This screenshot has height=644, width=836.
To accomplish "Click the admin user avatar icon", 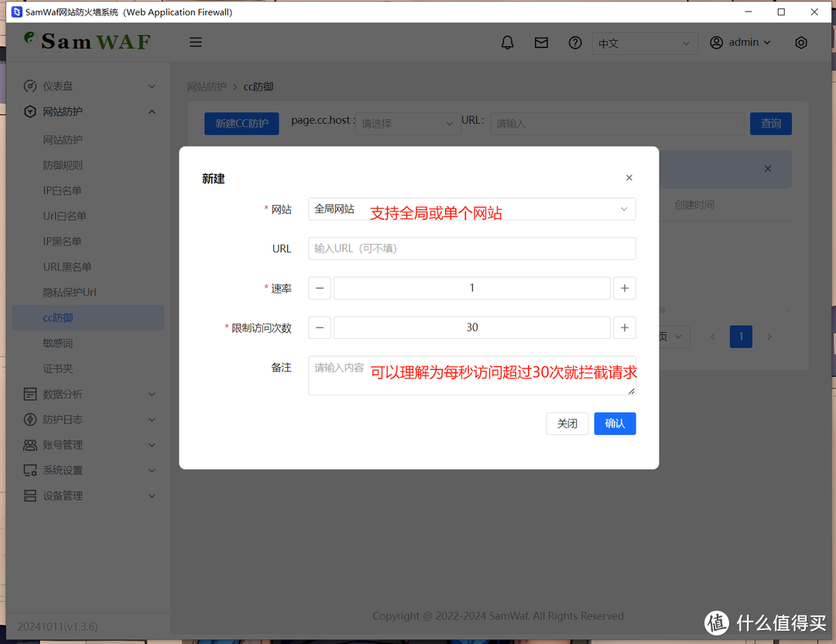I will point(716,43).
